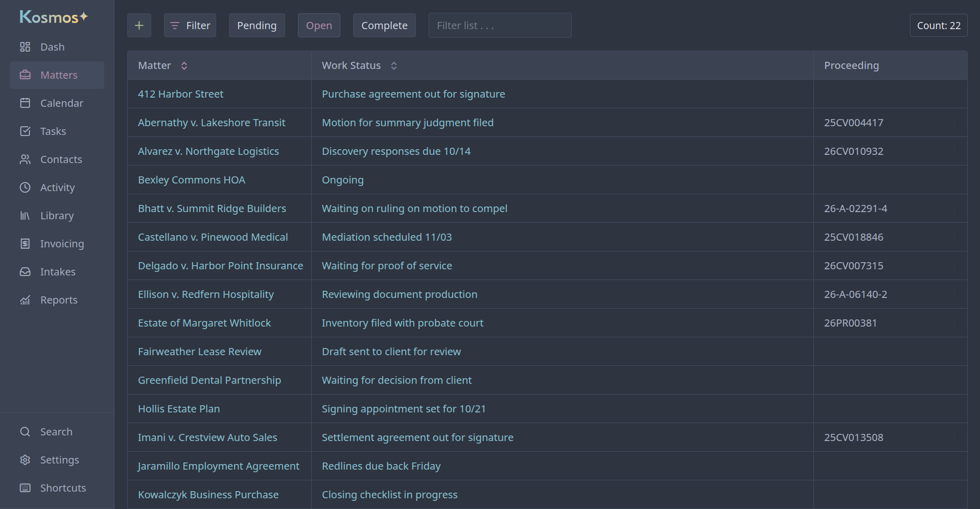Click the Calendar icon in sidebar

click(25, 103)
